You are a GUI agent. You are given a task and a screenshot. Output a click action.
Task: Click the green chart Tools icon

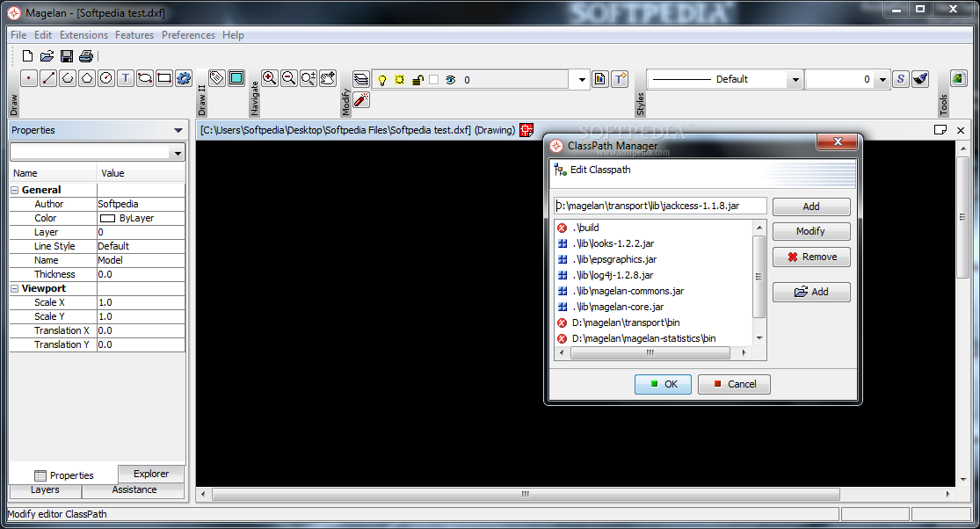(958, 78)
